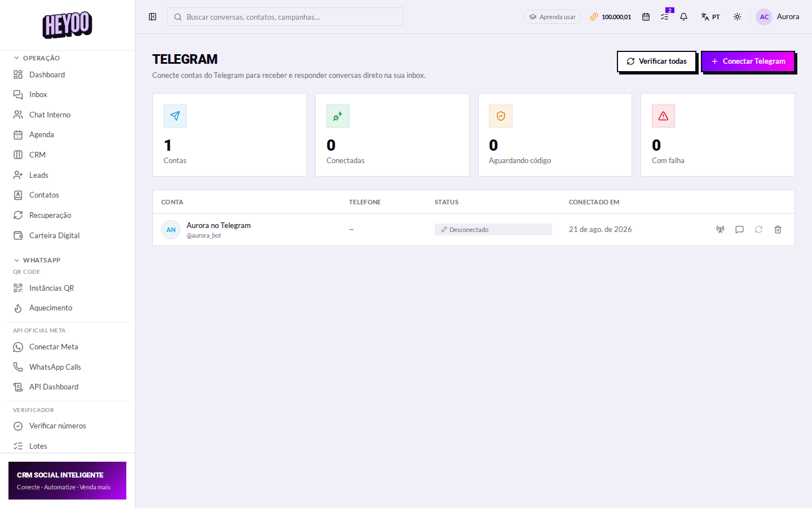Click the Verificar números check icon
The image size is (812, 508).
(18, 426)
